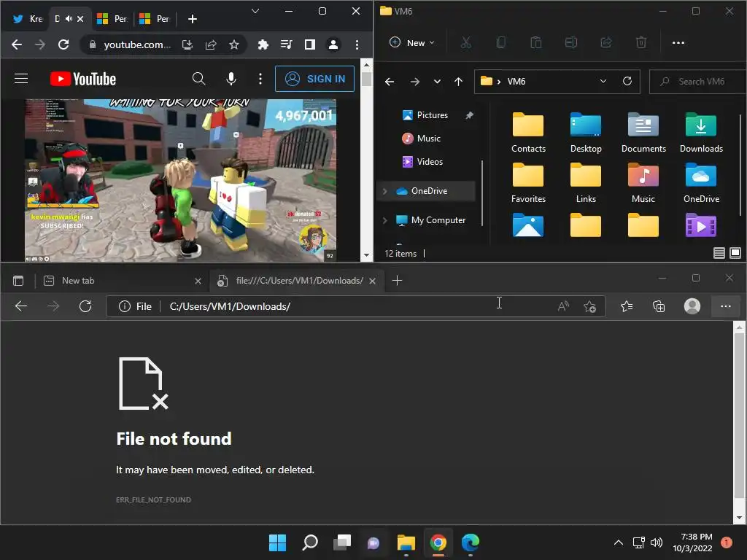
Task: Open Task View on the taskbar
Action: 341,542
